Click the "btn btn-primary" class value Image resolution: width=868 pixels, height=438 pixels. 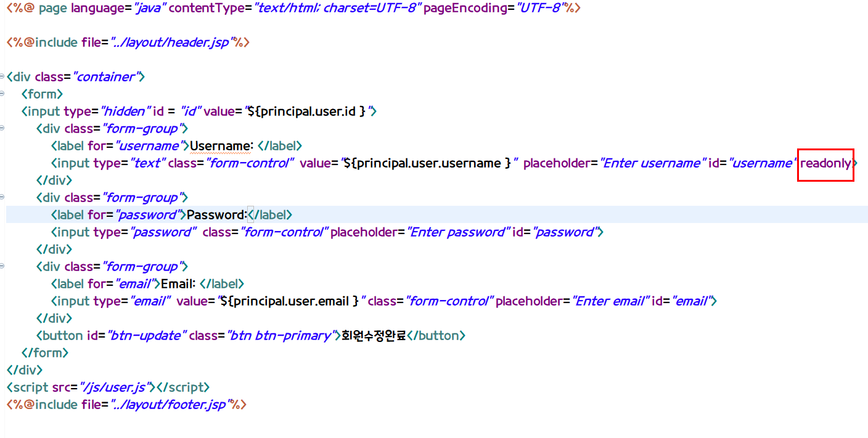281,336
